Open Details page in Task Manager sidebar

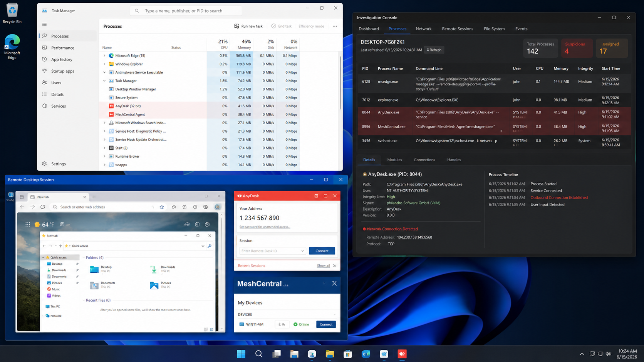coord(67,94)
